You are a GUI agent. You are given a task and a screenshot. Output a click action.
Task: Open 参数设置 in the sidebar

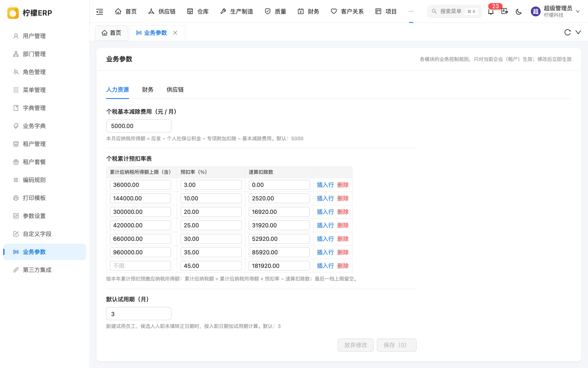pos(45,216)
